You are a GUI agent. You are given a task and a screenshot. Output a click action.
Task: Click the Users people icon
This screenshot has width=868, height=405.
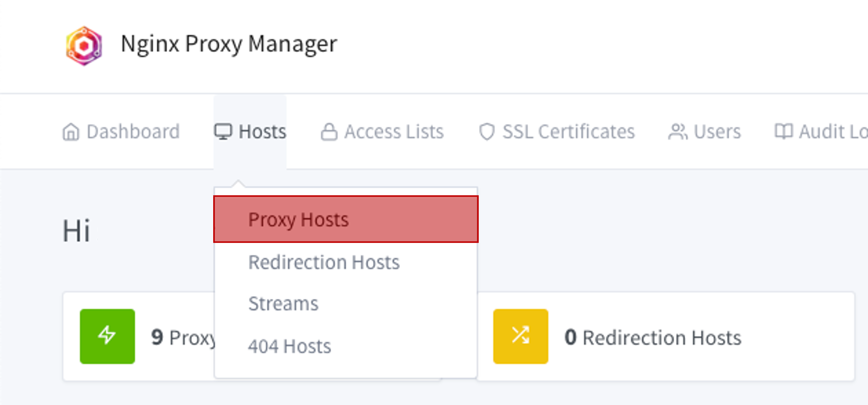[x=677, y=132]
